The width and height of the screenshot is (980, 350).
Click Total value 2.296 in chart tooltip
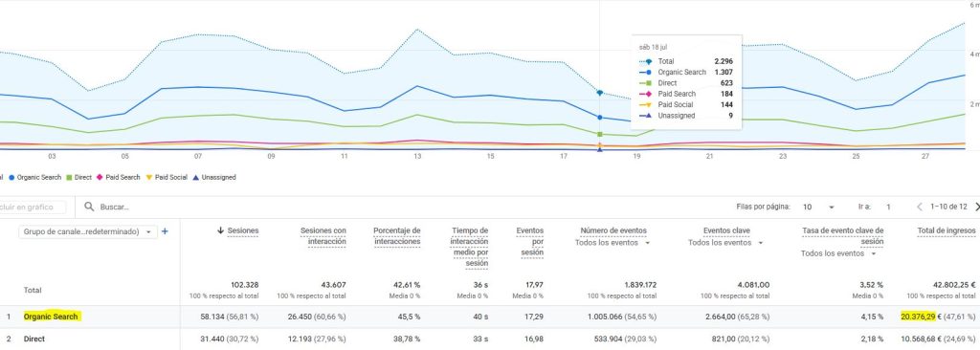tap(724, 61)
